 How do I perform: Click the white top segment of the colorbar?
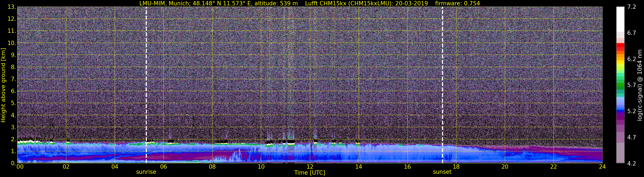pyautogui.click(x=620, y=19)
